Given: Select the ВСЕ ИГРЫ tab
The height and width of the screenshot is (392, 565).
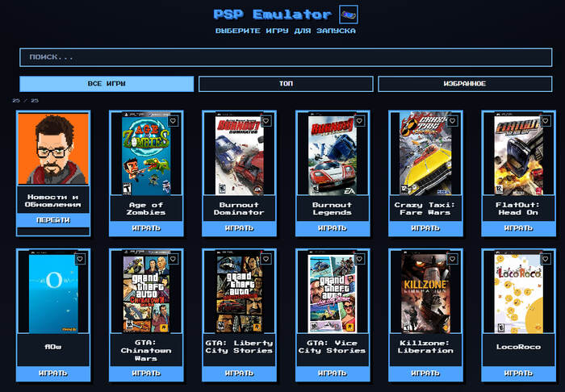Looking at the screenshot, I should pos(107,84).
